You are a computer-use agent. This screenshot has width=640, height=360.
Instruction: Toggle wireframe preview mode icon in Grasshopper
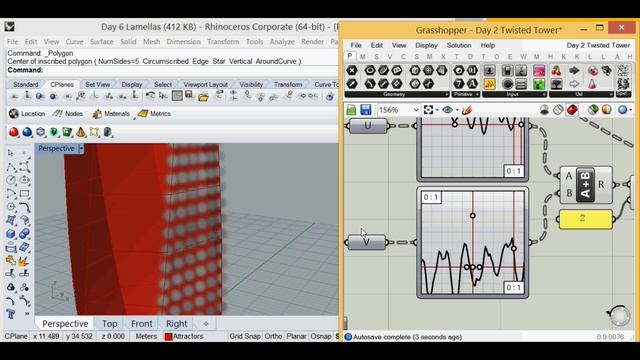click(x=558, y=110)
